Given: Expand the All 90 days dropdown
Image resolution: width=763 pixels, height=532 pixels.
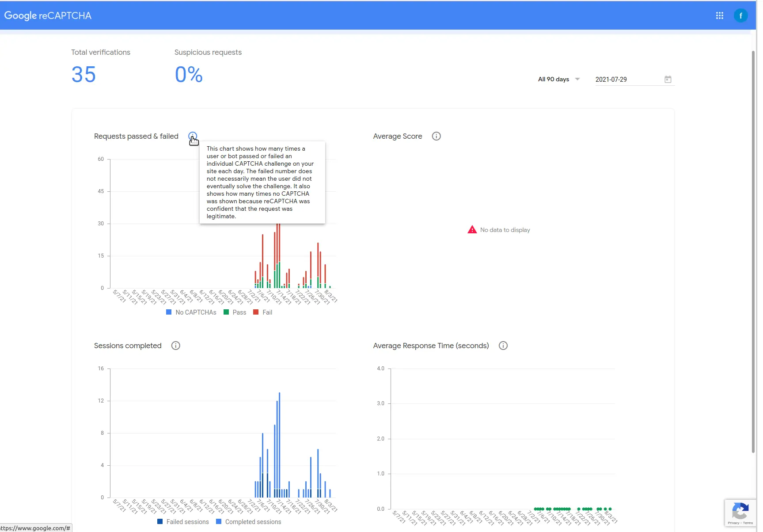Looking at the screenshot, I should 558,80.
